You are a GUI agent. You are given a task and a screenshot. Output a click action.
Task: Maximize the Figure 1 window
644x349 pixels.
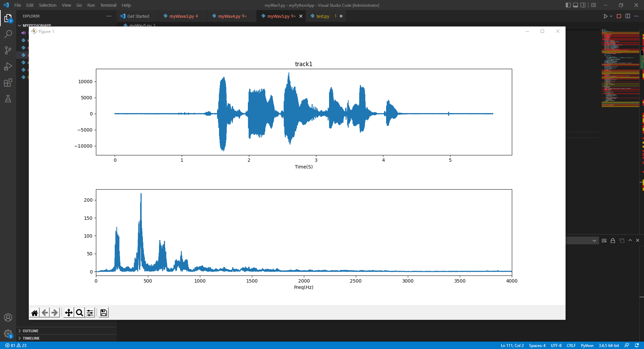[x=542, y=31]
